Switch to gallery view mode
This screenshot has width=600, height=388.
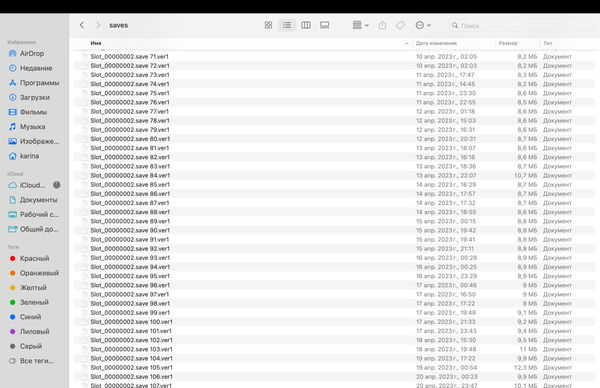324,25
